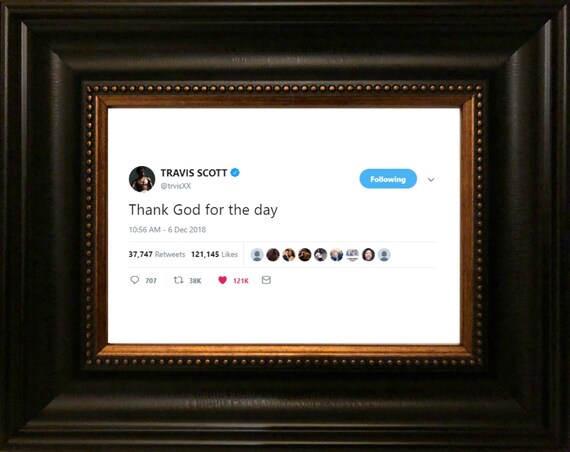Unlike the tweet via red heart icon

tap(222, 280)
